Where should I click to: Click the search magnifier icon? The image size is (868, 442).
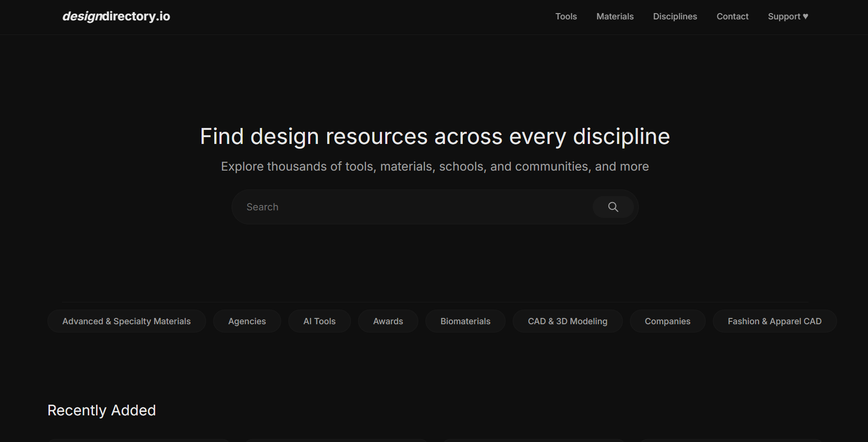pyautogui.click(x=613, y=206)
